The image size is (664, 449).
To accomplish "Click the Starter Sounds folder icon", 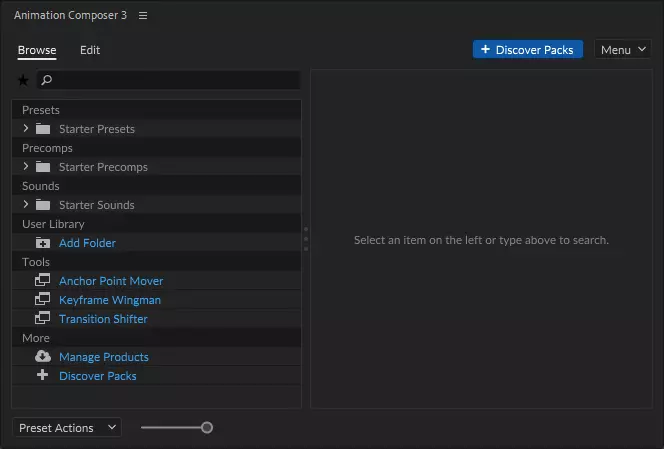I will tap(43, 205).
